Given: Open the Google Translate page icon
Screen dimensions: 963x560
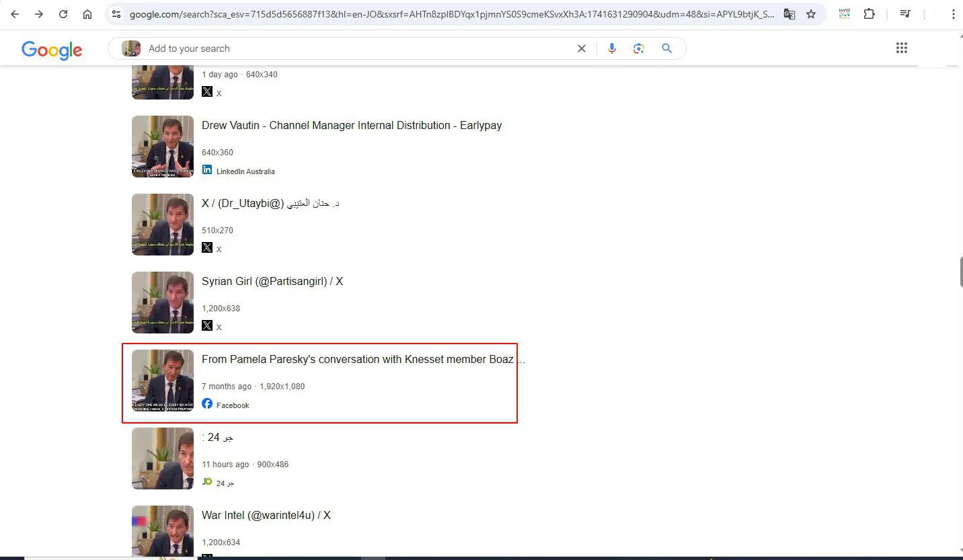Looking at the screenshot, I should coord(789,14).
